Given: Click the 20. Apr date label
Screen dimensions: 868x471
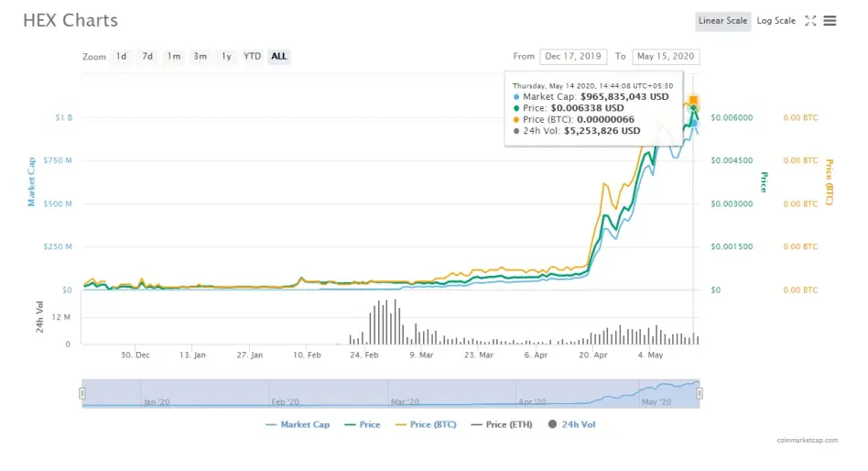Looking at the screenshot, I should [x=593, y=356].
